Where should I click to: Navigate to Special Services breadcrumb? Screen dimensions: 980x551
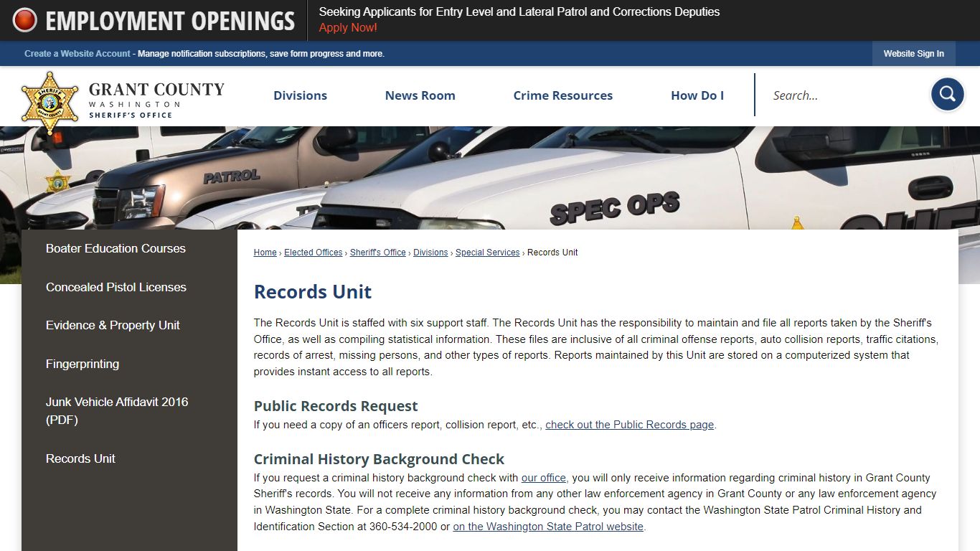pyautogui.click(x=487, y=253)
